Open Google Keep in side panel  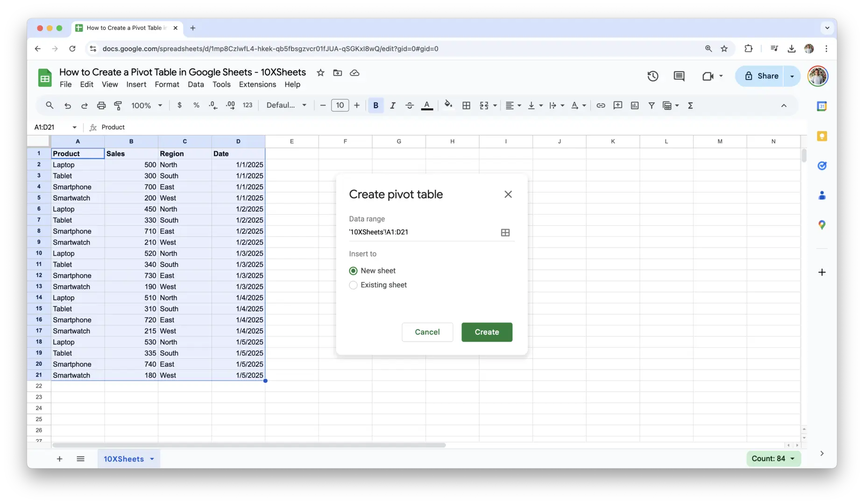(822, 136)
